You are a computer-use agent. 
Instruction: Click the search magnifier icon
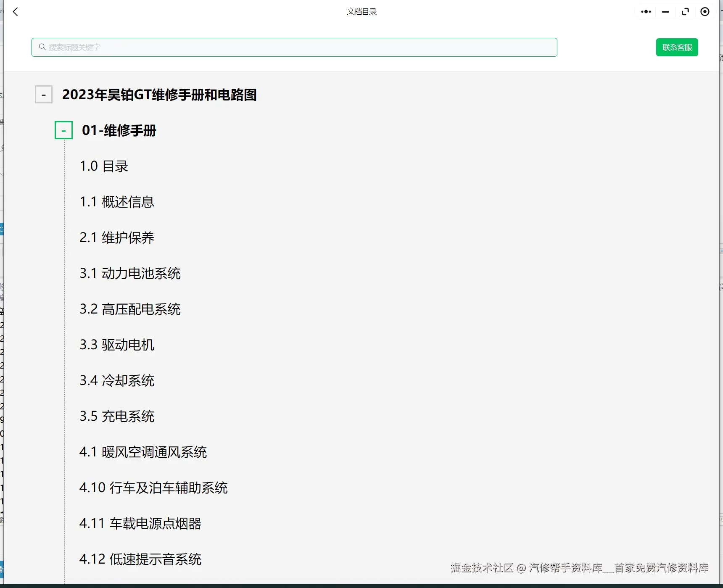(42, 47)
